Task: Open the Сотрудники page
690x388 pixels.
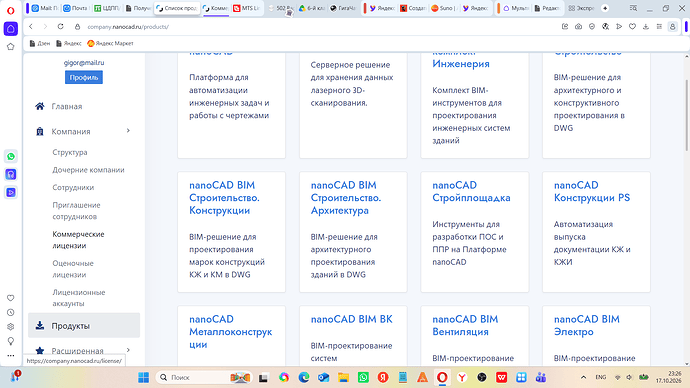Action: tap(73, 187)
